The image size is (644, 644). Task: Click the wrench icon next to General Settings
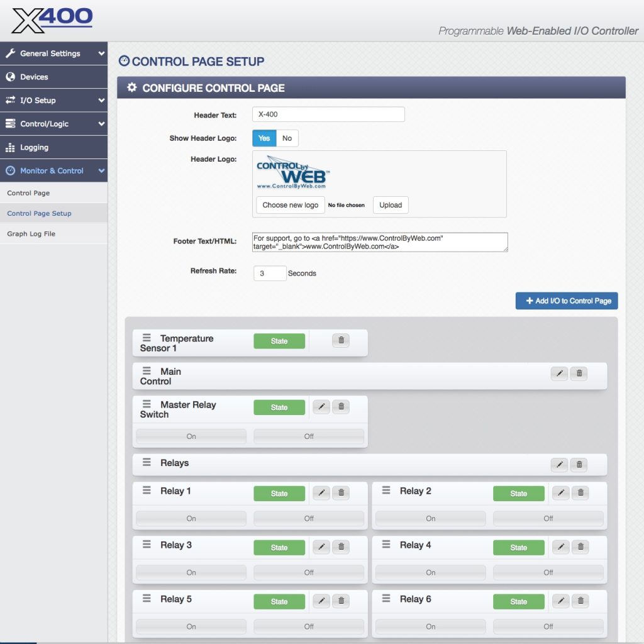pyautogui.click(x=11, y=53)
